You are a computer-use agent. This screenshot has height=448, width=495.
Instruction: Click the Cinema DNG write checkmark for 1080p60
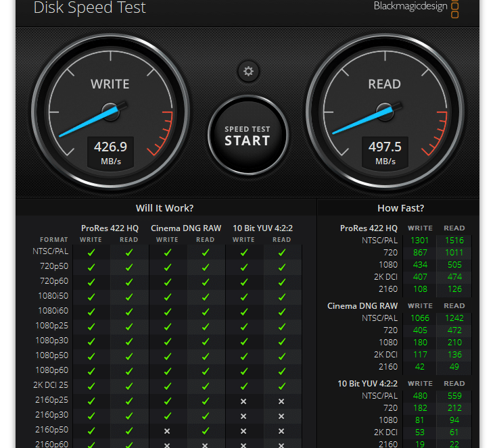tap(168, 372)
